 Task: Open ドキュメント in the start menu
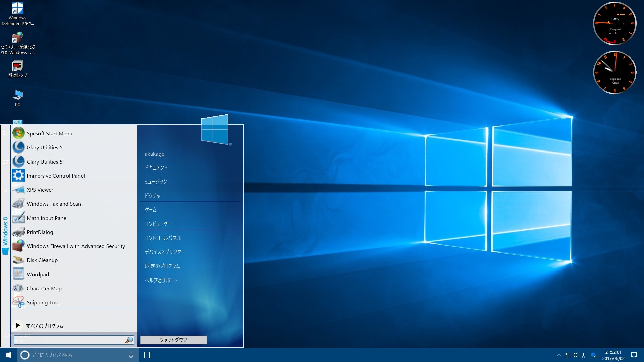156,168
